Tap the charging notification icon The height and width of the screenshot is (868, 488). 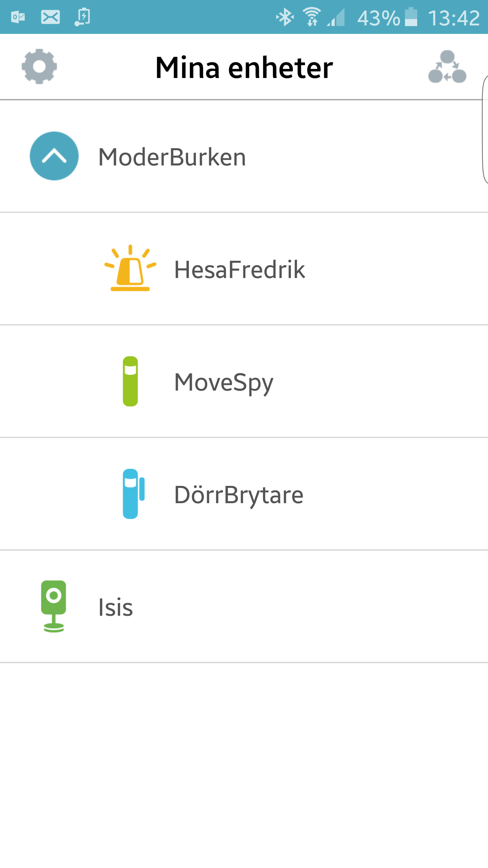[82, 17]
